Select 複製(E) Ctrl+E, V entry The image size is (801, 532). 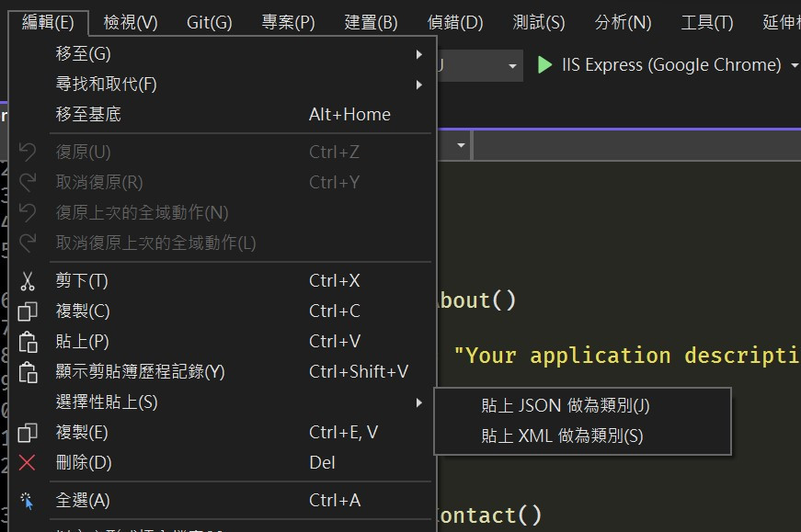click(x=223, y=433)
